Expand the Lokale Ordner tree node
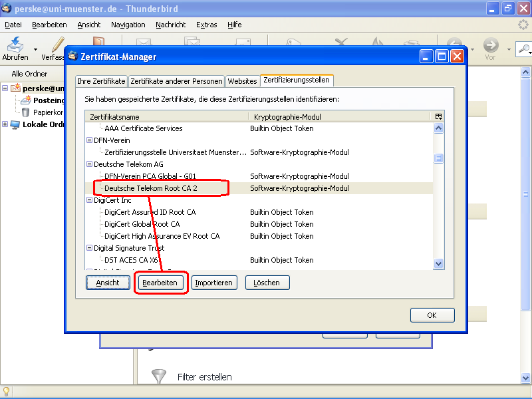Image resolution: width=532 pixels, height=399 pixels. [x=5, y=124]
